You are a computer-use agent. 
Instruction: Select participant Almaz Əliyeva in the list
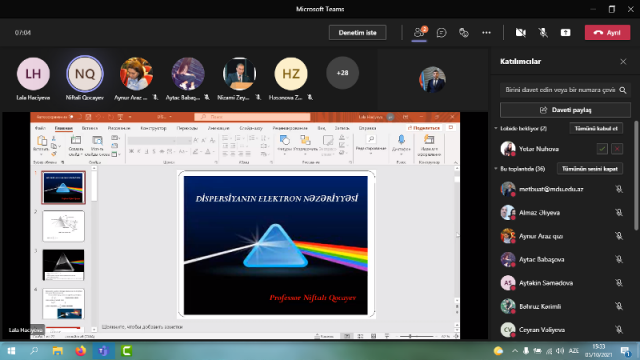[563, 213]
